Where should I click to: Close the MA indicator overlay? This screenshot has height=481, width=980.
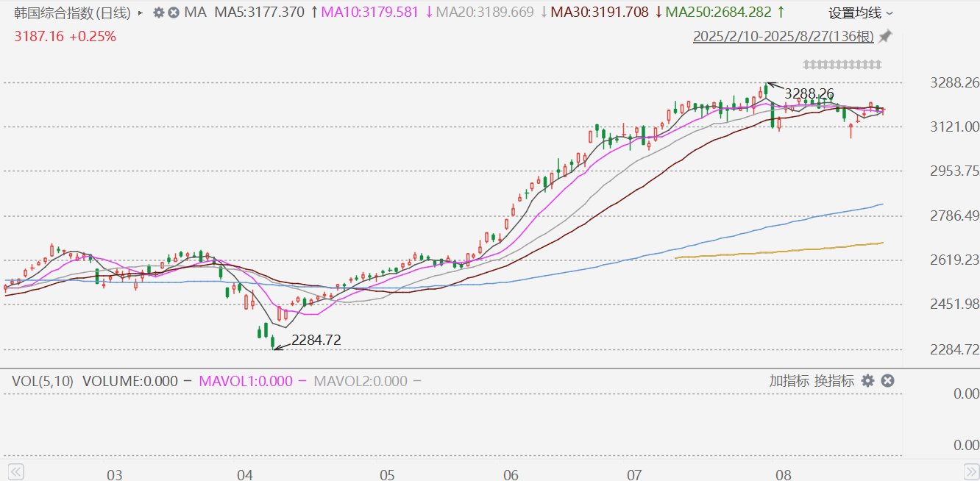173,13
